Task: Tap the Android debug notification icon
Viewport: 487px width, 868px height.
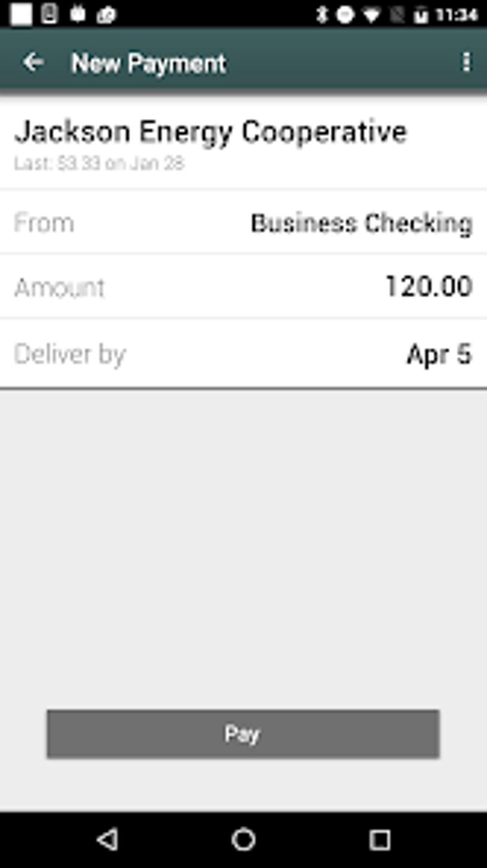Action: pos(78,14)
